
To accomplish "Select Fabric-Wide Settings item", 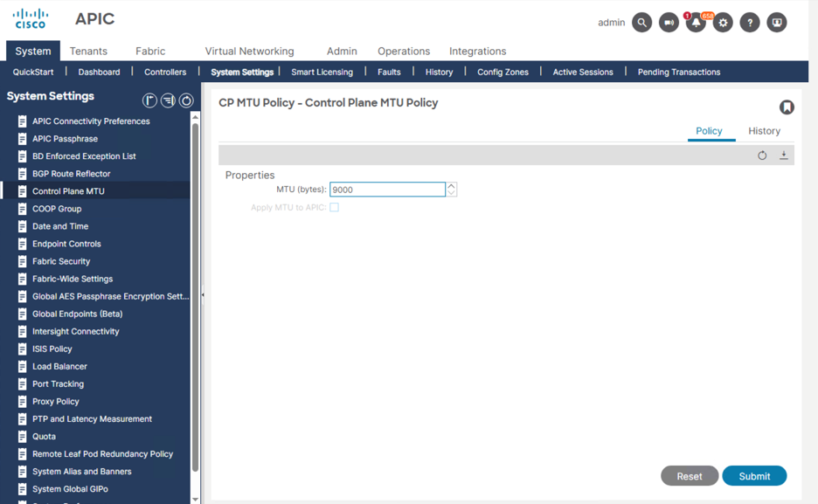I will pos(73,279).
